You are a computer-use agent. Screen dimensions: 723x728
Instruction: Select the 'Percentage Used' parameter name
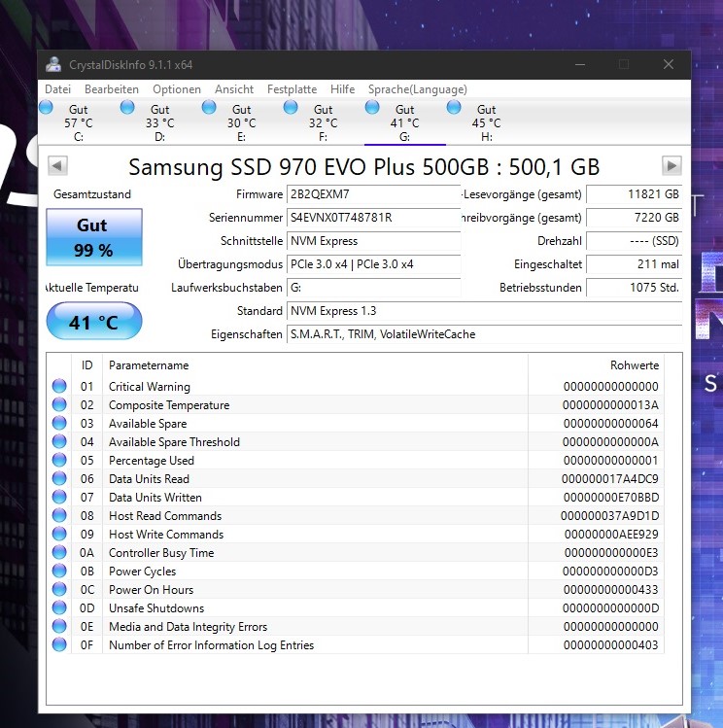click(152, 461)
